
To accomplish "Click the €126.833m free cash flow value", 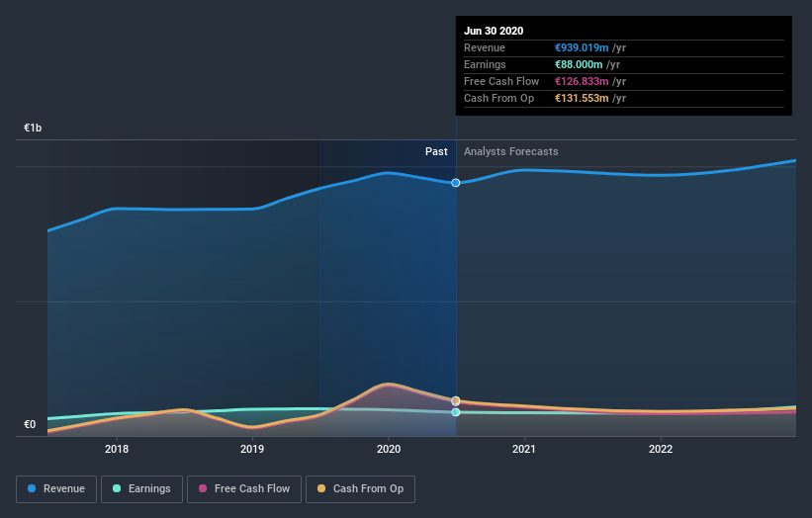I will [582, 81].
